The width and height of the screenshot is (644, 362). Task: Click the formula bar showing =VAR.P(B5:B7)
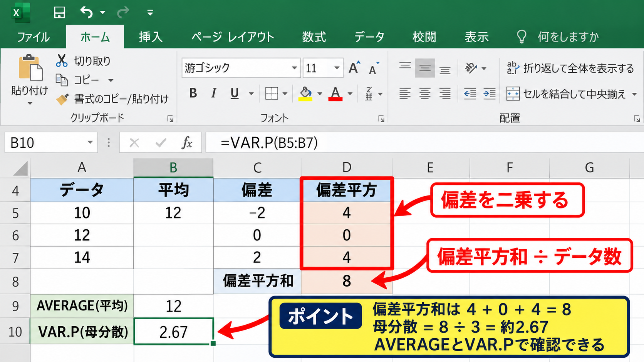pyautogui.click(x=425, y=143)
